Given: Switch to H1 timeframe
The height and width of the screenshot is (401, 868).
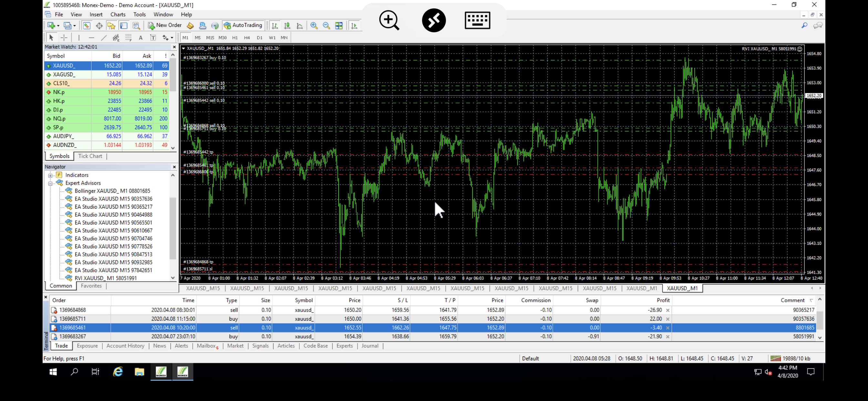Looking at the screenshot, I should (235, 38).
